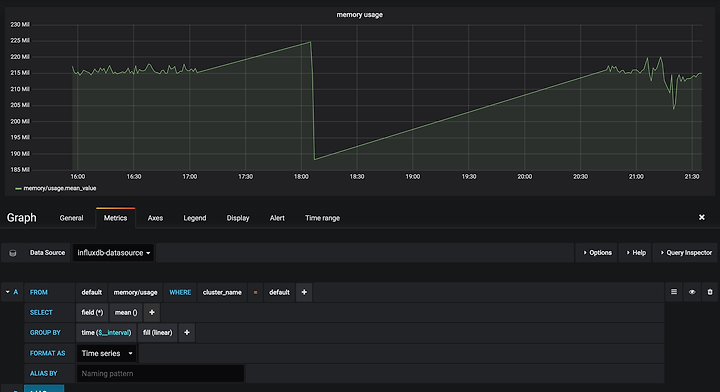Toggle the memory/usage.mean_value legend series
The width and height of the screenshot is (720, 392).
click(x=60, y=188)
